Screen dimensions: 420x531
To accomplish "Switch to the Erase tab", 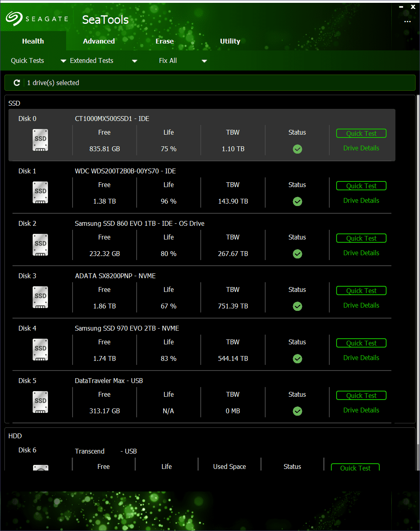I will coord(164,41).
